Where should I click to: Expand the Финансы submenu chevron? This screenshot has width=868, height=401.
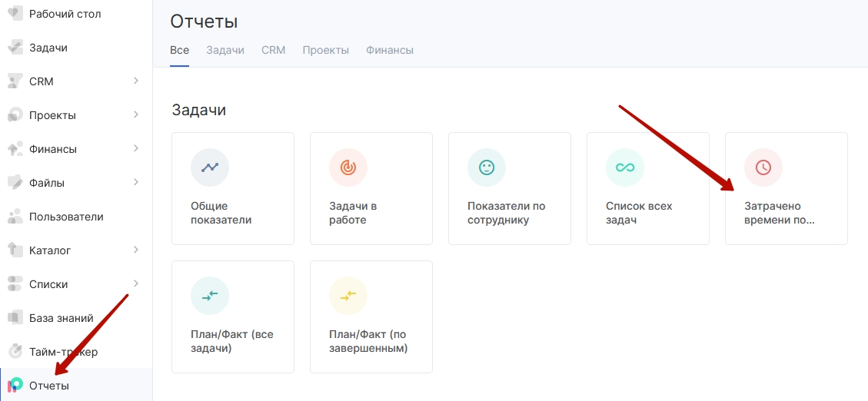(136, 149)
